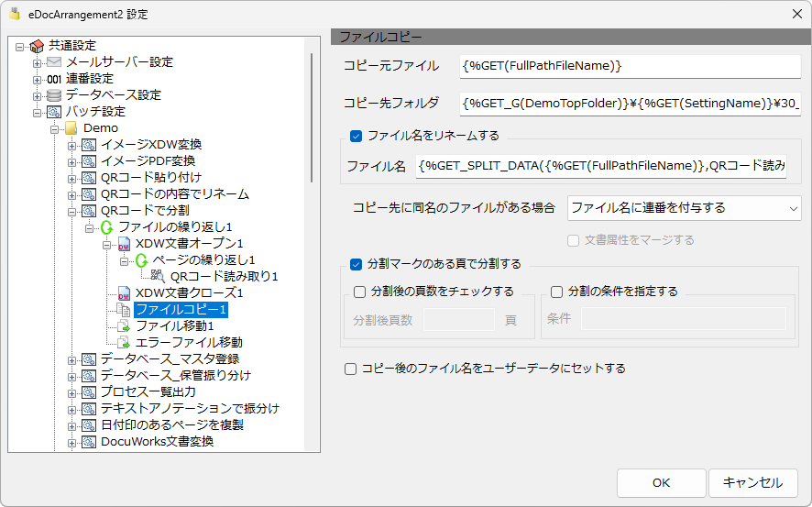Expand the イメージXDW変換 node
The width and height of the screenshot is (812, 507).
pyautogui.click(x=72, y=146)
